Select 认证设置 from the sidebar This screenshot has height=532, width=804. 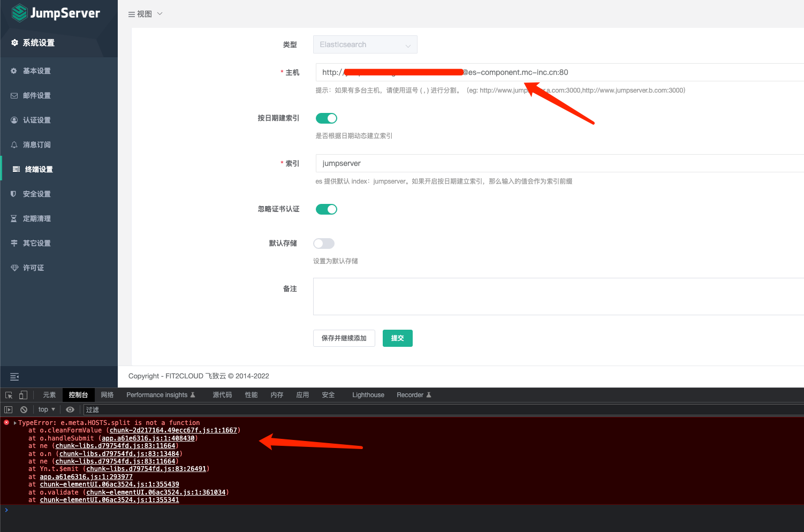coord(36,120)
